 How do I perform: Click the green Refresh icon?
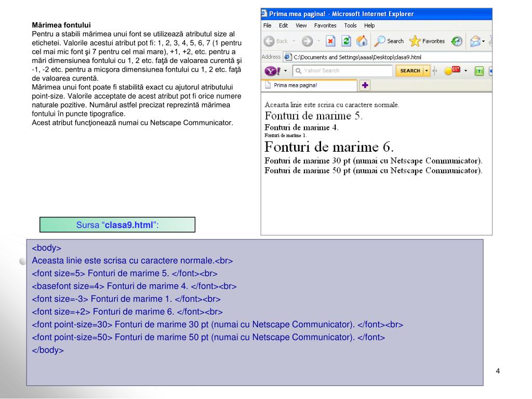click(x=346, y=41)
